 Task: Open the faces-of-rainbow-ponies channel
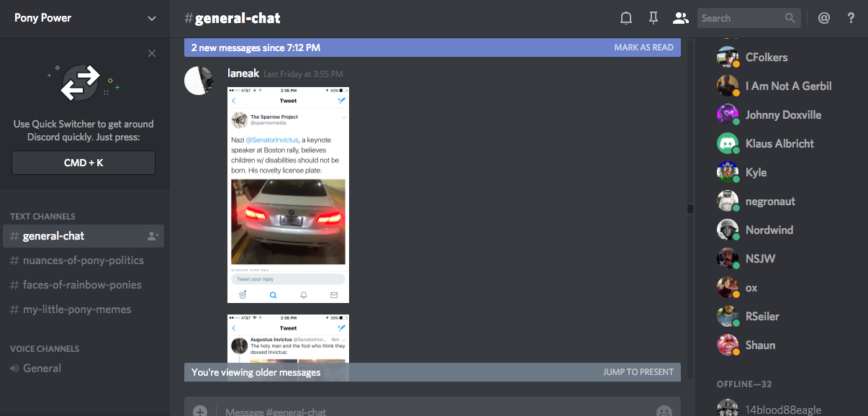coord(81,285)
